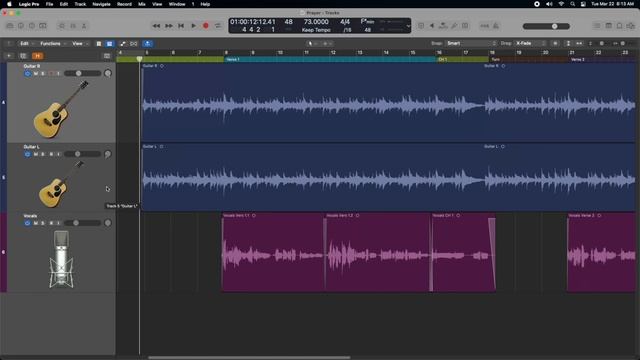Click the duplicate track button

point(23,56)
